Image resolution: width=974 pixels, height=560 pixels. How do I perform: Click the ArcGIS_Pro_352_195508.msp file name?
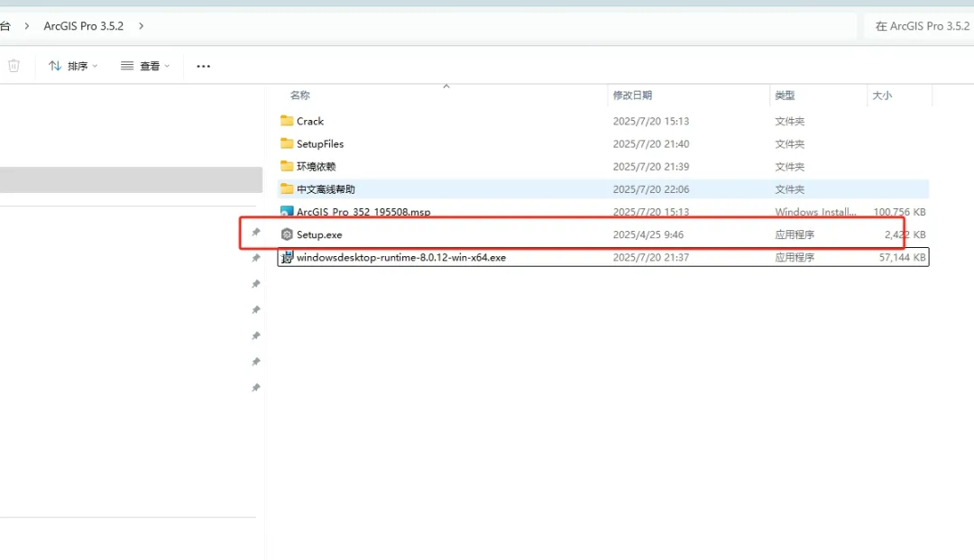coord(363,212)
